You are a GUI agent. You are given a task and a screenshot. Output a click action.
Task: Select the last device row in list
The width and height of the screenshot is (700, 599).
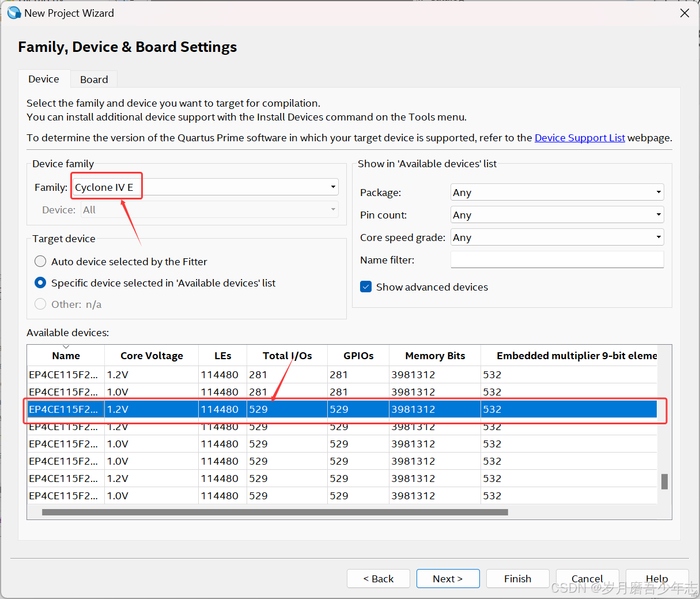(342, 496)
